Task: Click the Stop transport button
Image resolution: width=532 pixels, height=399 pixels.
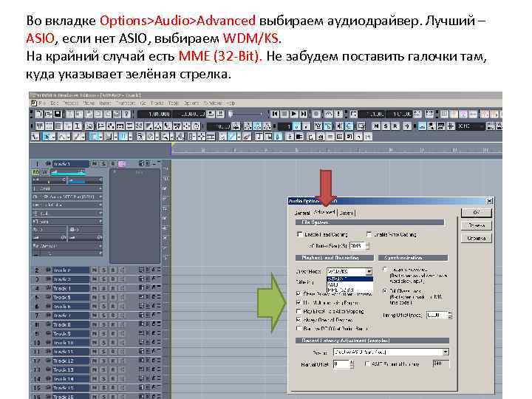Action: coord(284,114)
